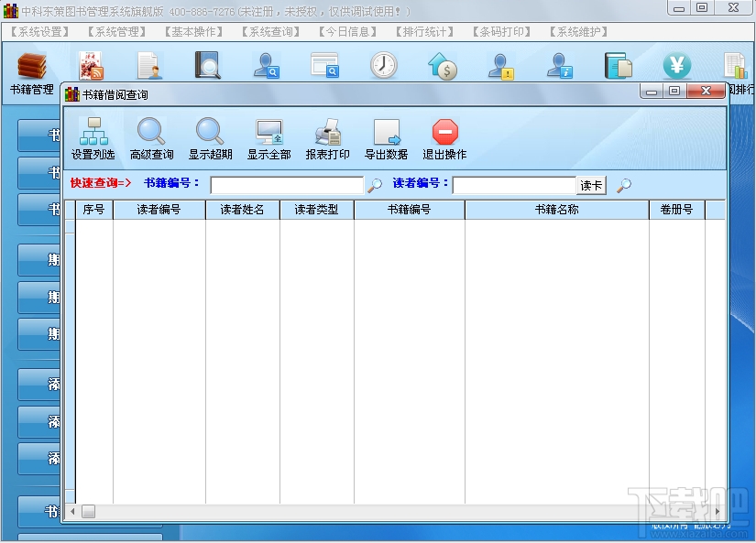Sort by 读者编号 column header
The height and width of the screenshot is (543, 756).
pyautogui.click(x=159, y=210)
